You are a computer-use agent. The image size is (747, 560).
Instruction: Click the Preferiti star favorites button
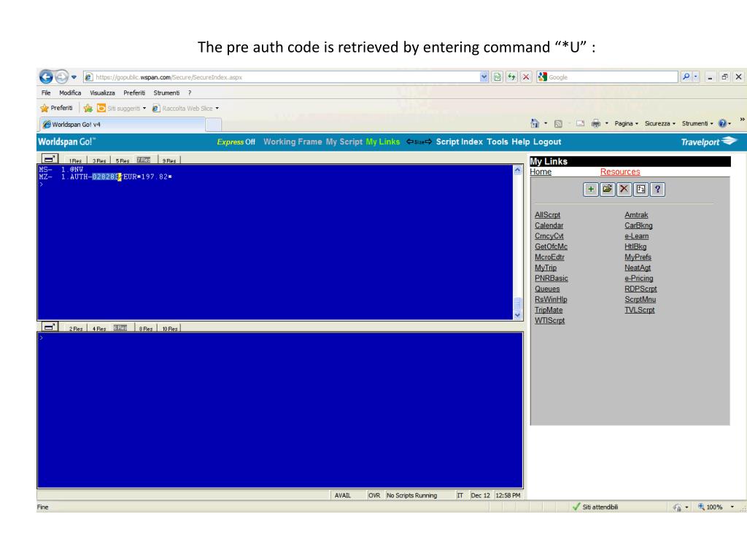tap(57, 108)
